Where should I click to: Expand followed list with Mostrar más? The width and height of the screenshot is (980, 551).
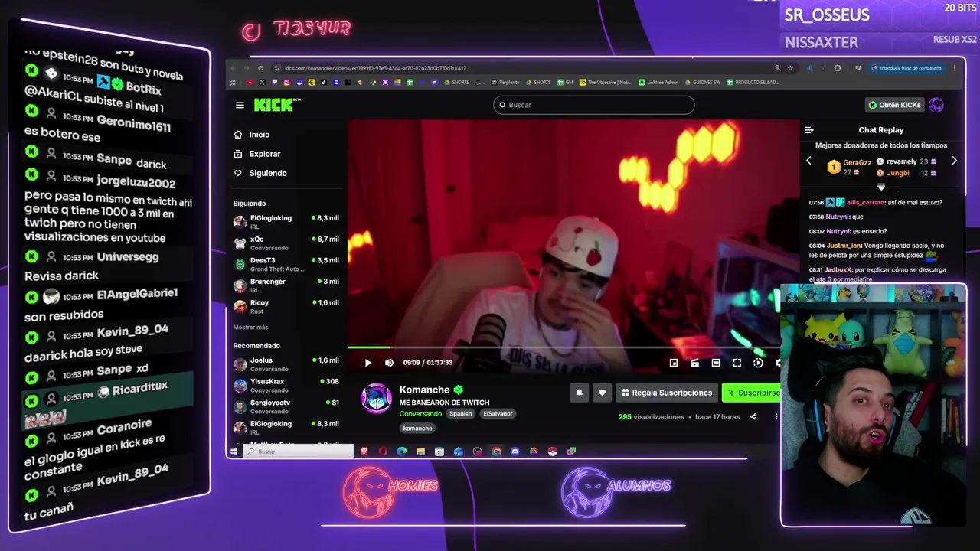click(250, 327)
